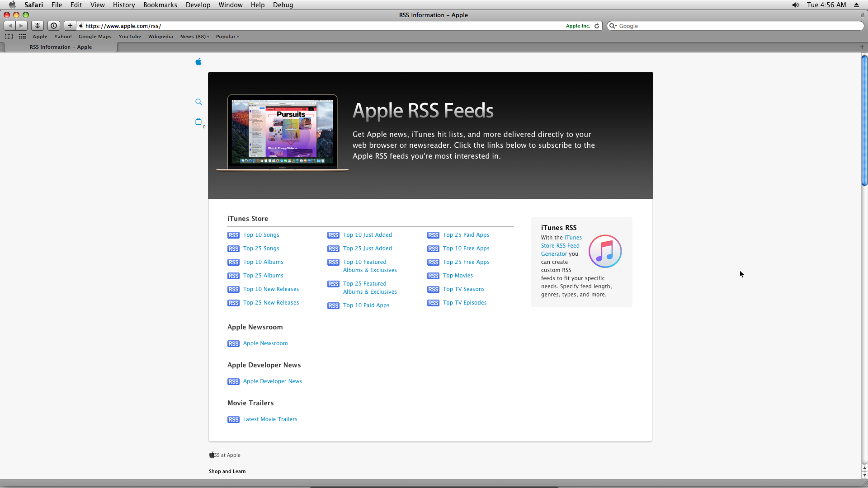Open the Top TV Seasons link
868x488 pixels.
(x=463, y=289)
